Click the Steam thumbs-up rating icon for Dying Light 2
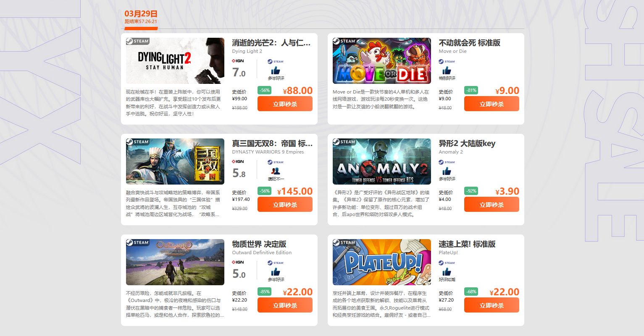Viewport: 644px width, 336px height. click(276, 70)
